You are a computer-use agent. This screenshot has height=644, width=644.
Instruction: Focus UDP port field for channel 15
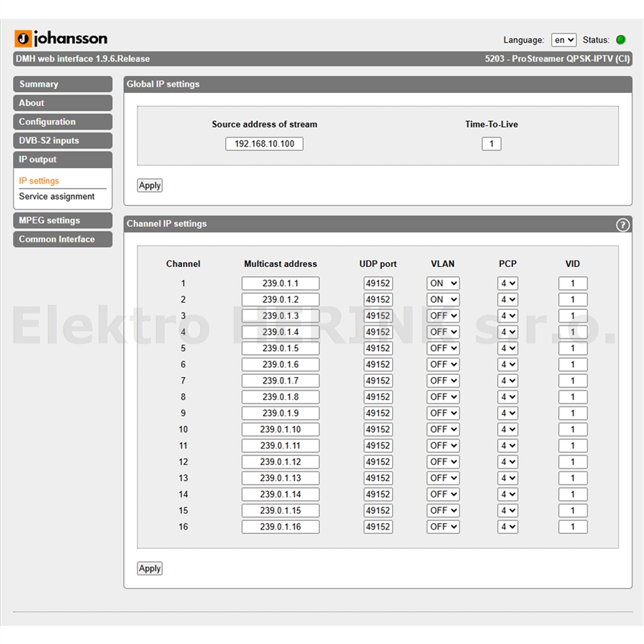click(378, 510)
